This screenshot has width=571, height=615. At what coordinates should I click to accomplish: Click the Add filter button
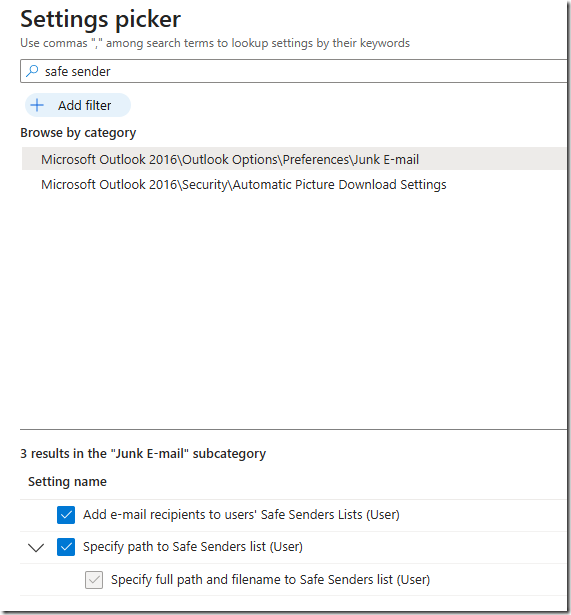click(x=78, y=105)
